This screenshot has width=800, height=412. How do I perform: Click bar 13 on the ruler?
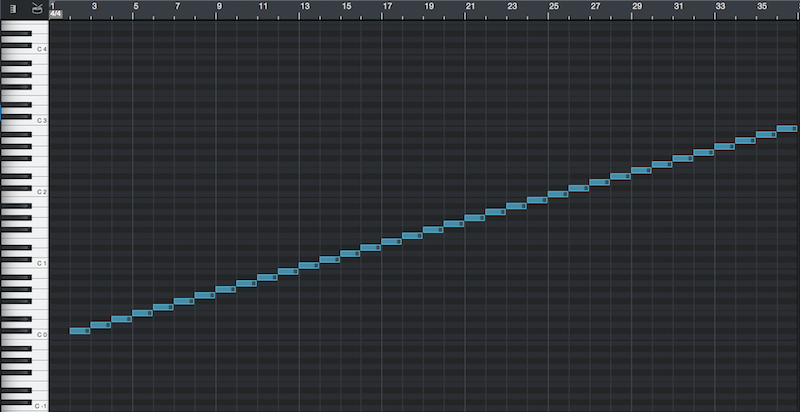304,6
